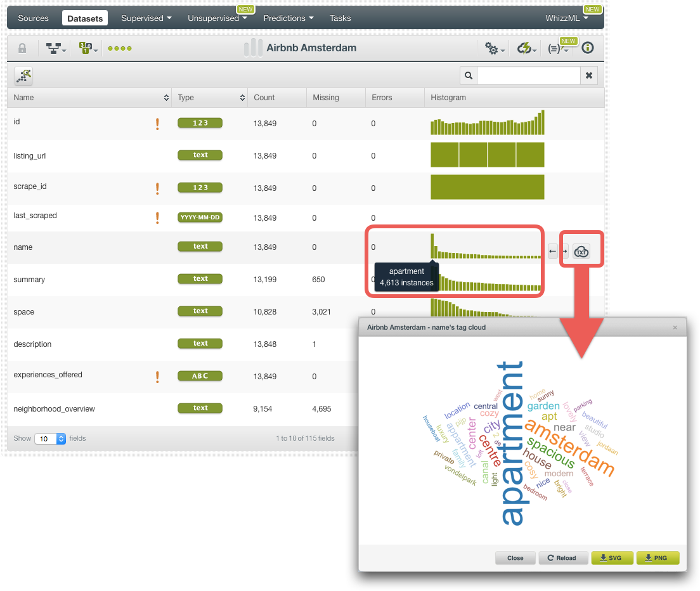Reload the tag cloud
This screenshot has width=700, height=591.
[x=562, y=558]
